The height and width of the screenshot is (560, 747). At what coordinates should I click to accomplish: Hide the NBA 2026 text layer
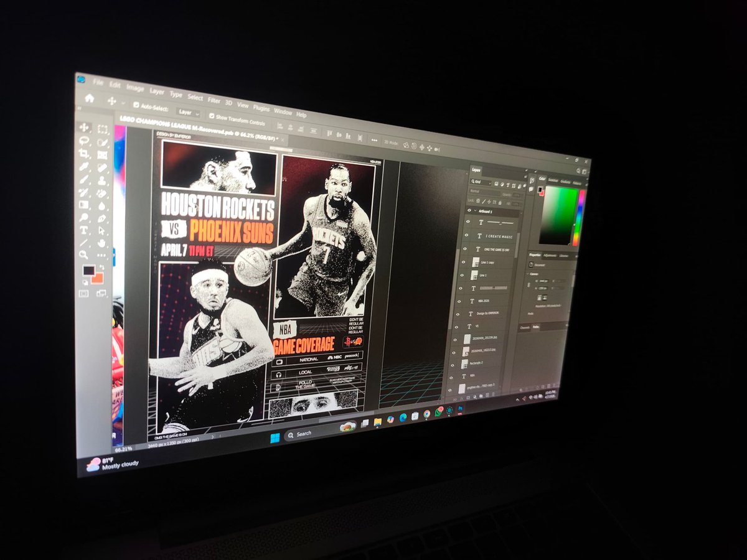tap(459, 301)
